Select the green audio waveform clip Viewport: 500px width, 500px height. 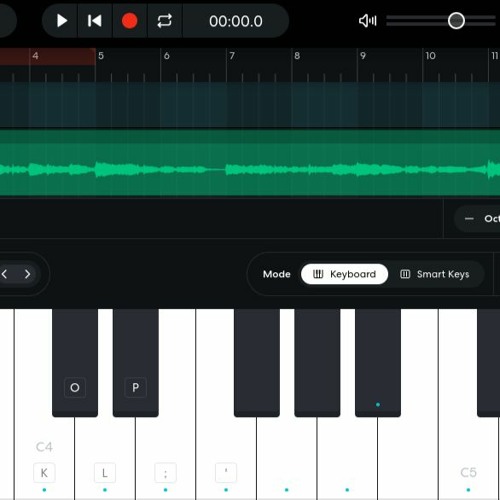tap(250, 163)
